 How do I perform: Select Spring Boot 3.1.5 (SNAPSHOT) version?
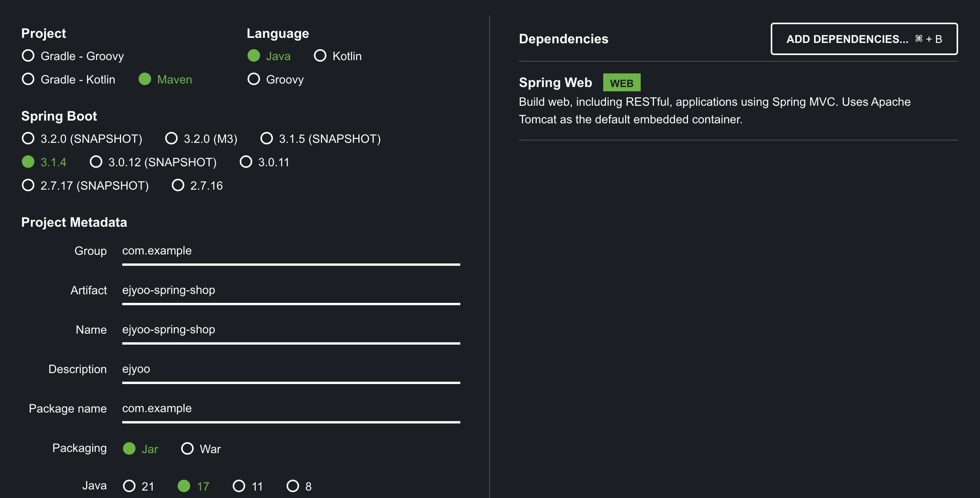[267, 139]
